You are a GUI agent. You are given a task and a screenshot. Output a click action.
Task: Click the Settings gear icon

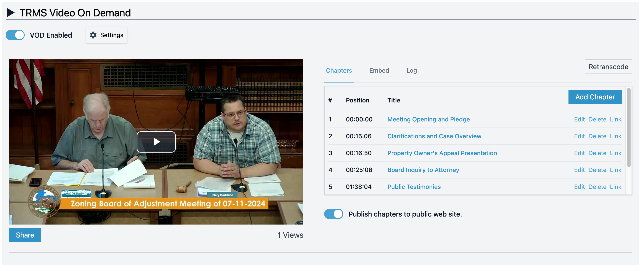[x=93, y=35]
